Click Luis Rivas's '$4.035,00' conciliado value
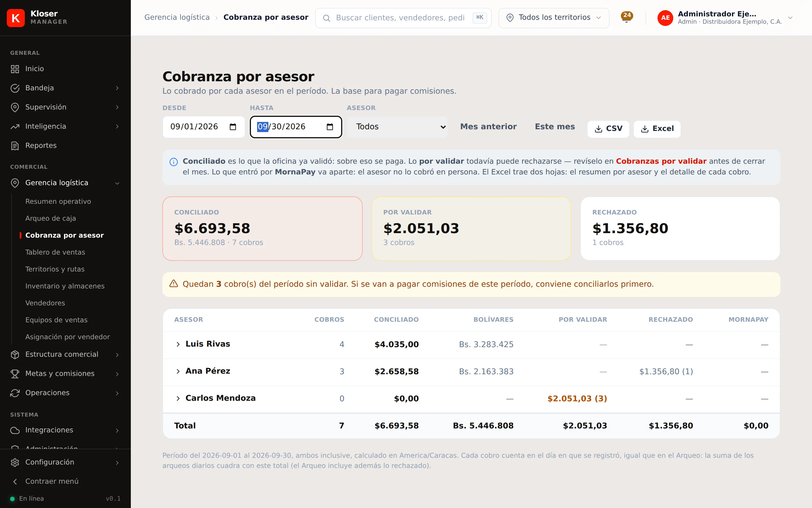The width and height of the screenshot is (812, 508). click(x=397, y=344)
